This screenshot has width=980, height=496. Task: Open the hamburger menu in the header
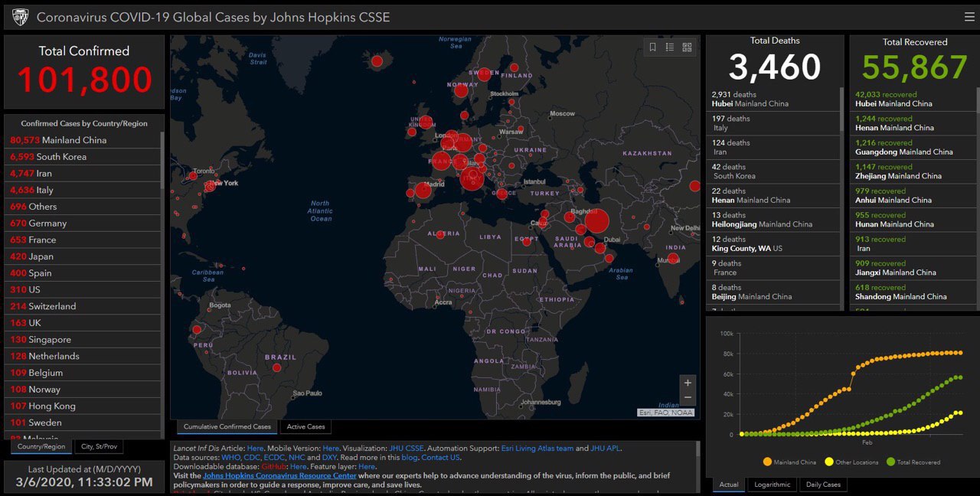(969, 17)
